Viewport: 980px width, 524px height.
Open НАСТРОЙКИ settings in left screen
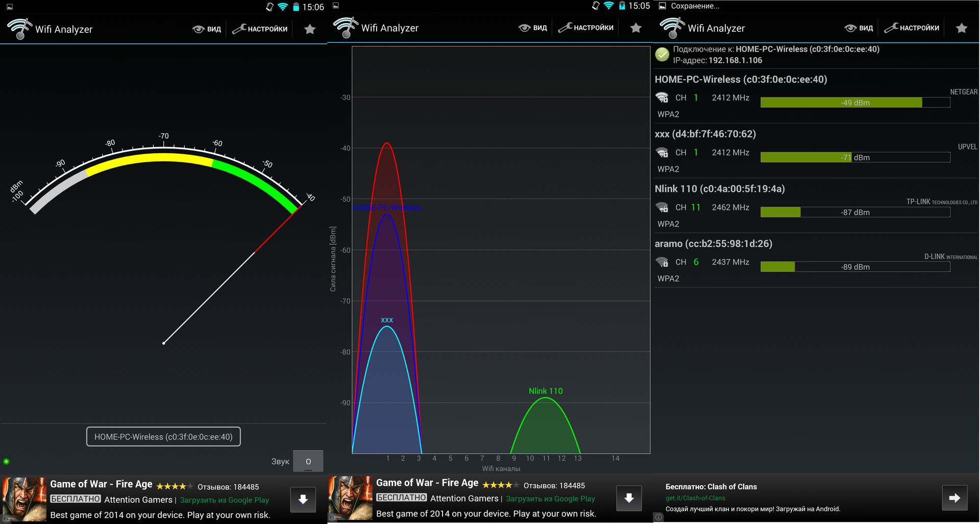(260, 29)
